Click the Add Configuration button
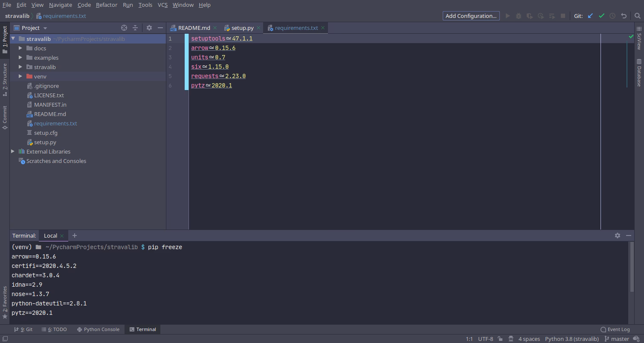This screenshot has height=343, width=644. click(x=471, y=16)
